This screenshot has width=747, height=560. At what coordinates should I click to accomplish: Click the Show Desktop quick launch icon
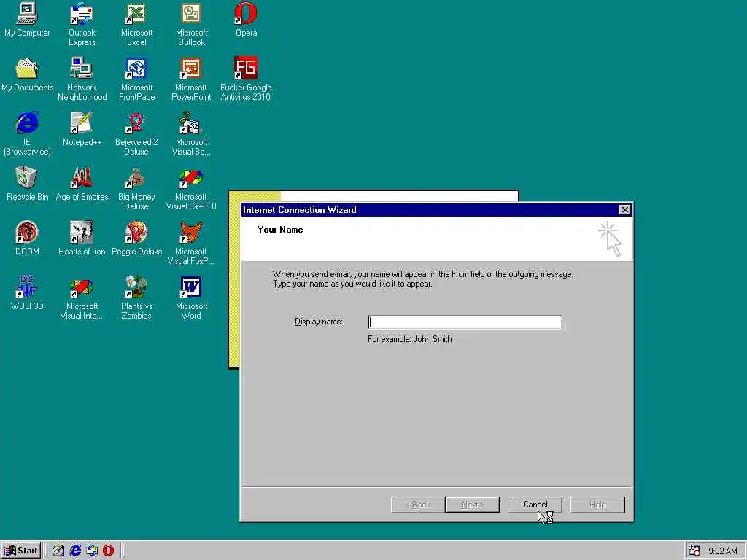pyautogui.click(x=58, y=551)
